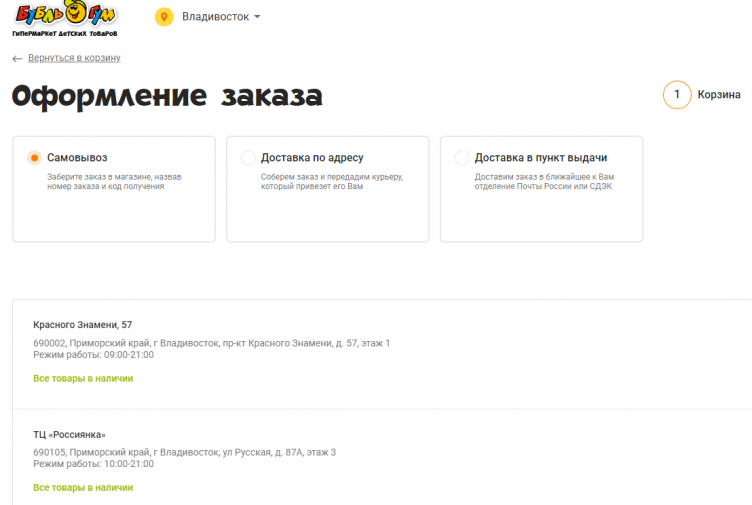Viewport: 752px width, 505px height.
Task: Click the address line starting 690002
Action: click(x=212, y=343)
